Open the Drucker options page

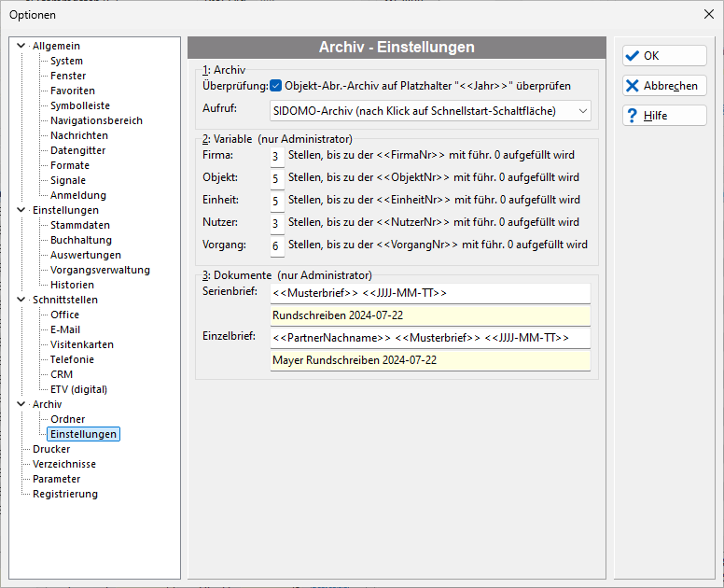(51, 449)
